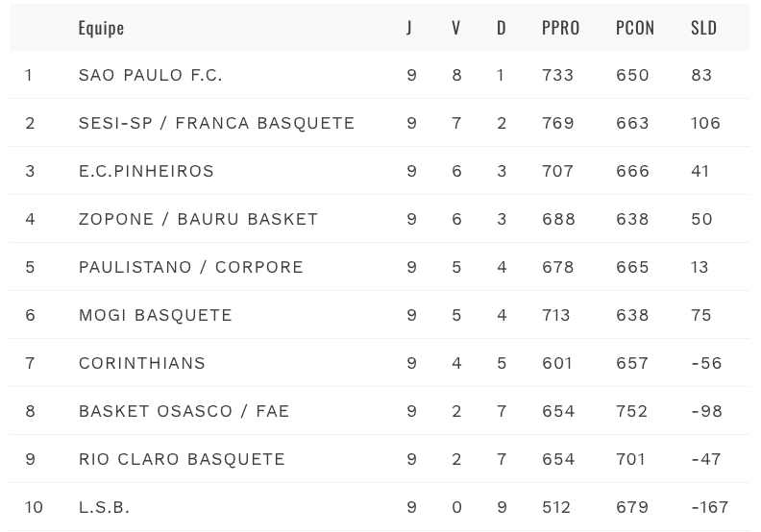761x532 pixels.
Task: Click the 106 balance value for Franca
Action: pos(705,123)
